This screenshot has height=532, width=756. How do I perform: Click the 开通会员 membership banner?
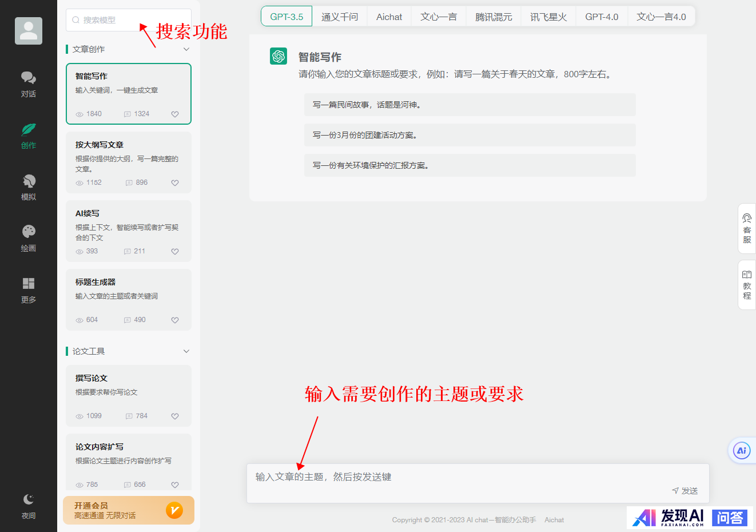point(129,510)
